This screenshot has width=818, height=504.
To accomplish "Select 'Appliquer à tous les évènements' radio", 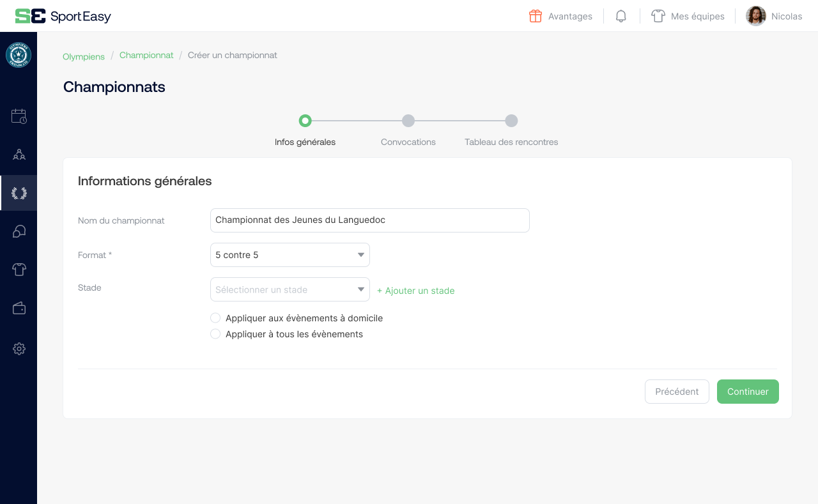I will pos(215,334).
